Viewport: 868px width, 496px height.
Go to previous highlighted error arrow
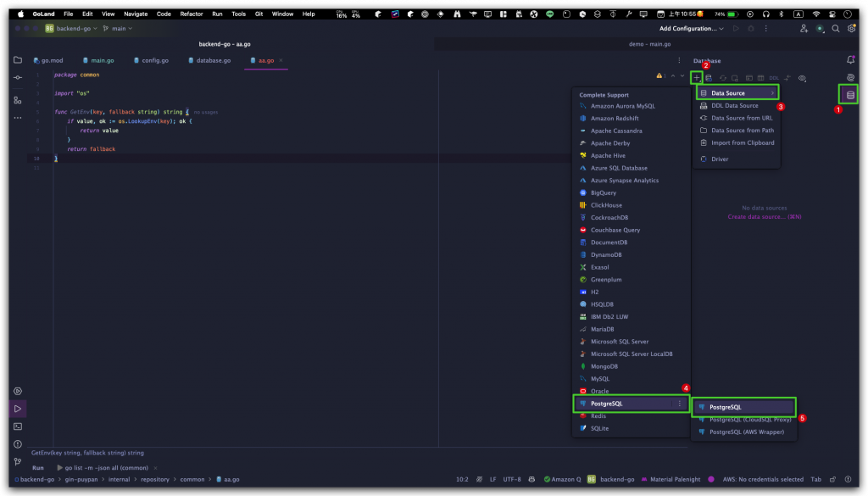click(673, 75)
